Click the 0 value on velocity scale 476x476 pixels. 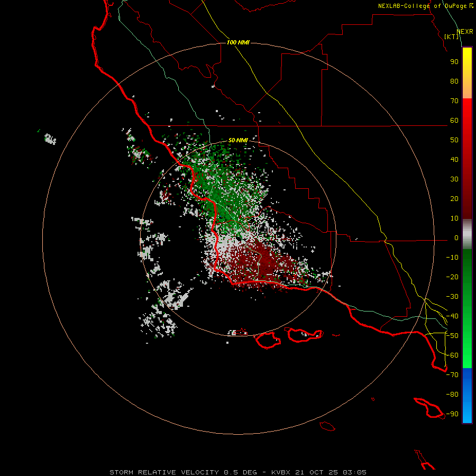pyautogui.click(x=456, y=238)
